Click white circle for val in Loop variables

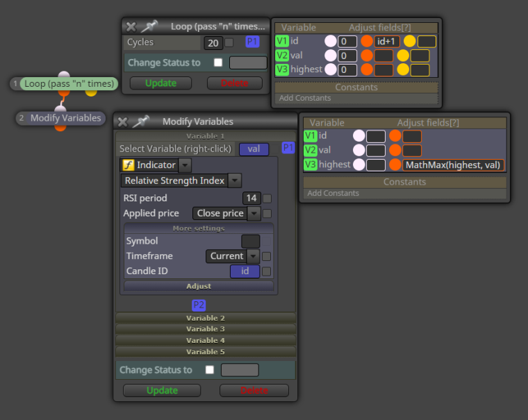331,56
